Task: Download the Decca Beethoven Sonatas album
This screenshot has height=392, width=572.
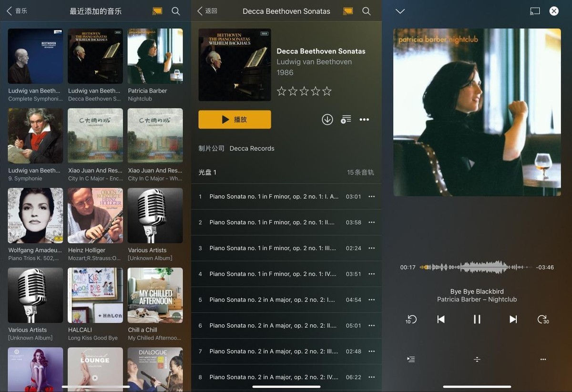Action: point(327,120)
